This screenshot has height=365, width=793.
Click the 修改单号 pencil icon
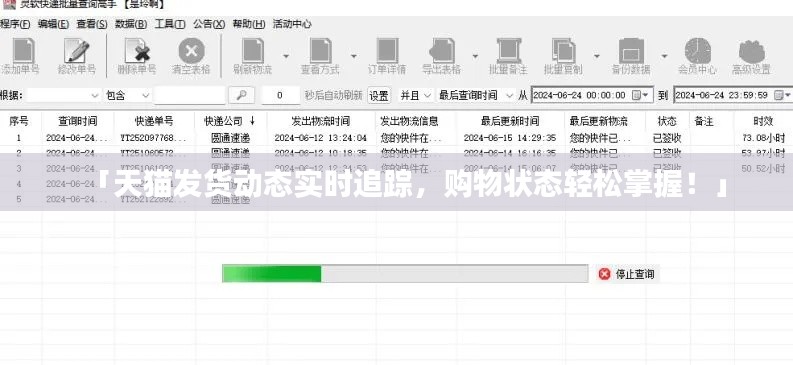(x=76, y=51)
